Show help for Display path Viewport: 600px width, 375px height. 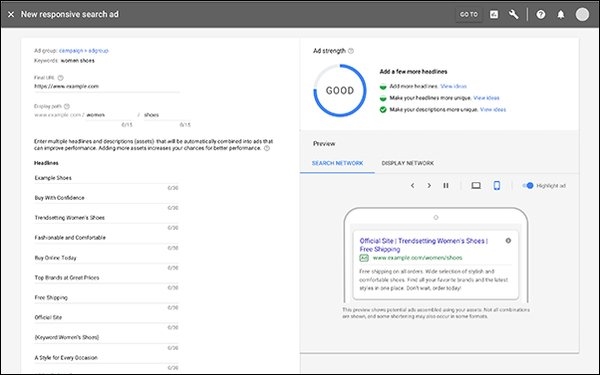67,106
